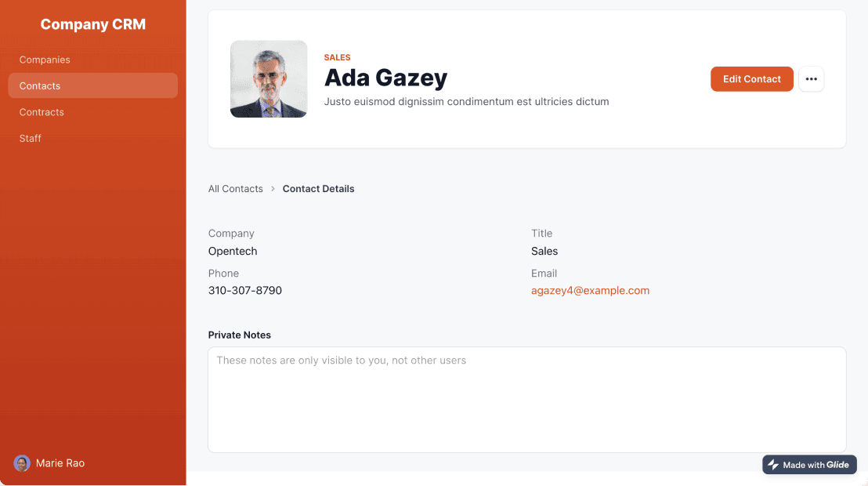This screenshot has height=486, width=868.
Task: Go to Contracts page
Action: (x=42, y=112)
